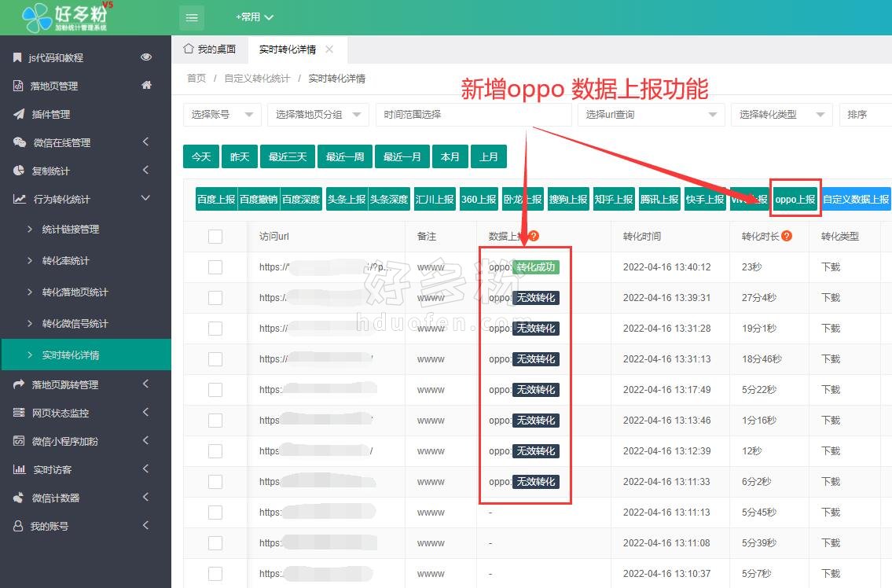The width and height of the screenshot is (892, 588).
Task: Click the home icon on 我的桌面 tab
Action: pyautogui.click(x=189, y=49)
